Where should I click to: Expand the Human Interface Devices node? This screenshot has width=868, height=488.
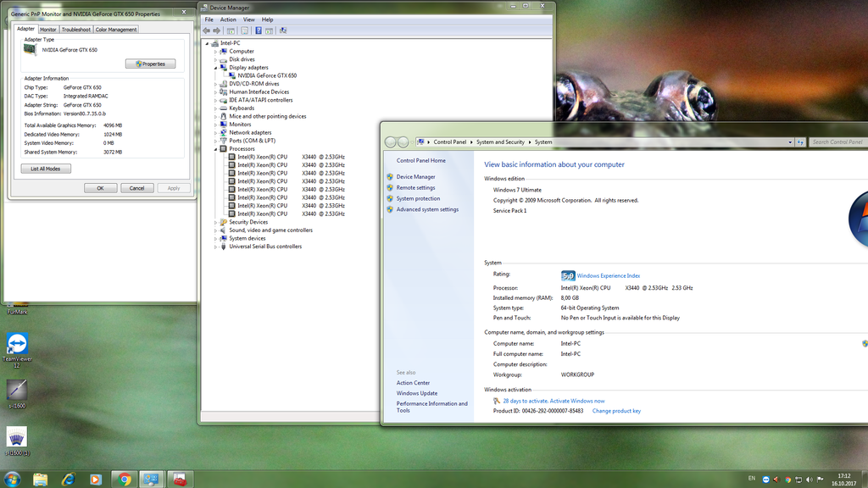(216, 92)
